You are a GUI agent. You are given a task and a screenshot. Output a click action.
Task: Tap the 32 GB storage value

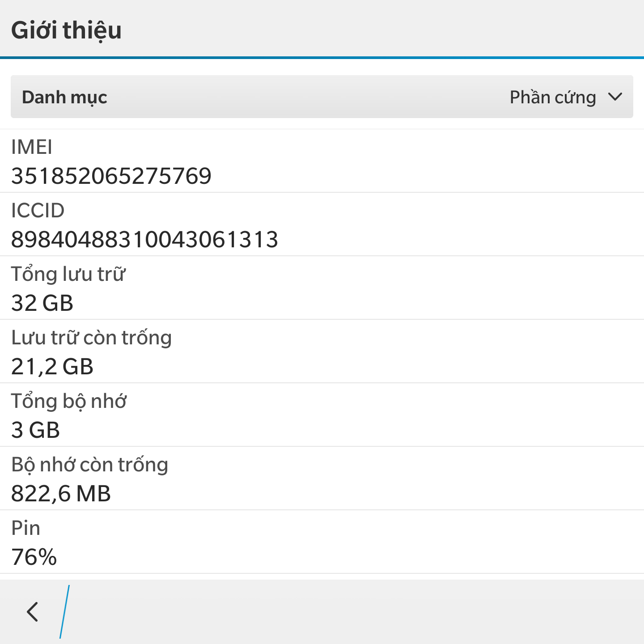coord(42,303)
